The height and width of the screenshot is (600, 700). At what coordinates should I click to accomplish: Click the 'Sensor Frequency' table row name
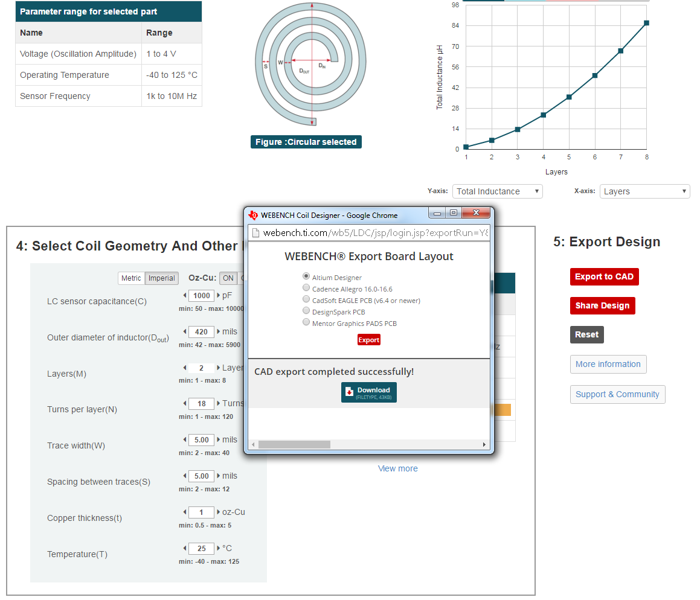(x=55, y=96)
